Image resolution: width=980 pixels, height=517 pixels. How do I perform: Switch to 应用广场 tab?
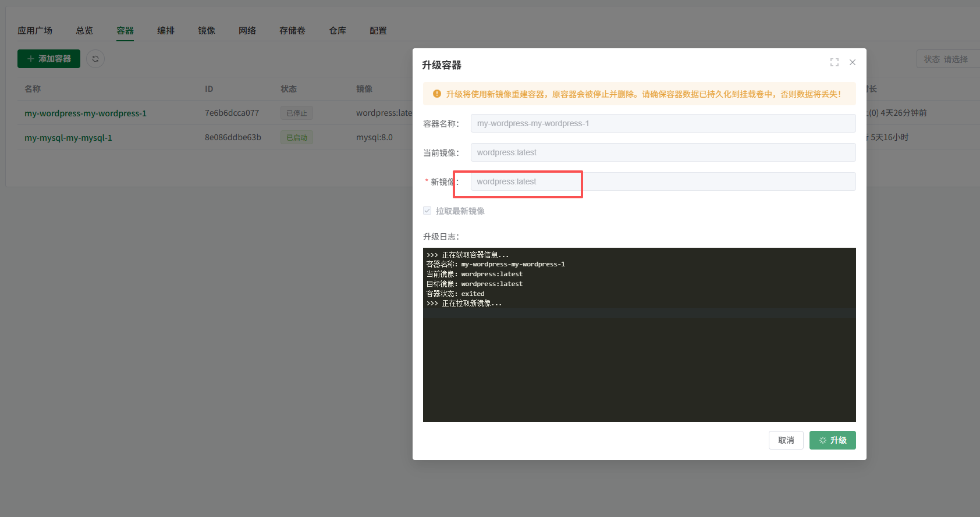(35, 30)
